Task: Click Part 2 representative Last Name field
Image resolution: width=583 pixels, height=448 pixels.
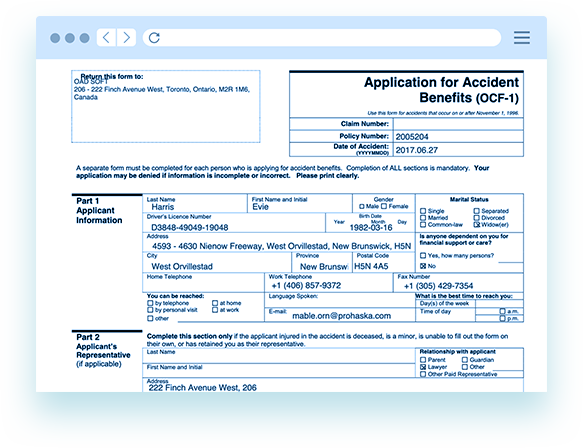Action: [279, 356]
